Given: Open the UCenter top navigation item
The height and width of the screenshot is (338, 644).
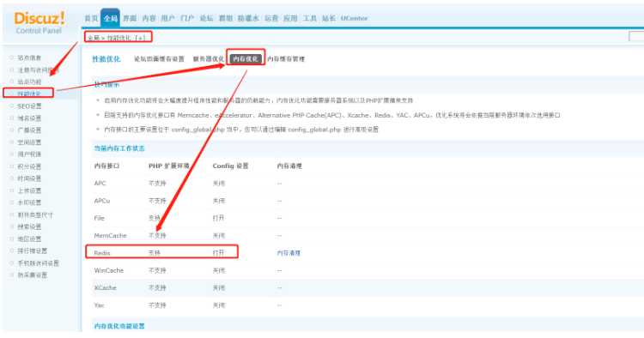Looking at the screenshot, I should [x=354, y=18].
